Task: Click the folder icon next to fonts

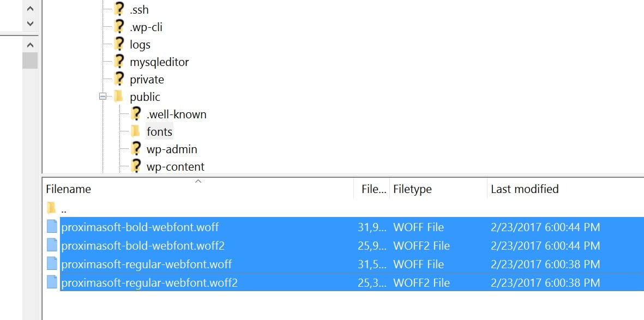Action: click(x=136, y=131)
